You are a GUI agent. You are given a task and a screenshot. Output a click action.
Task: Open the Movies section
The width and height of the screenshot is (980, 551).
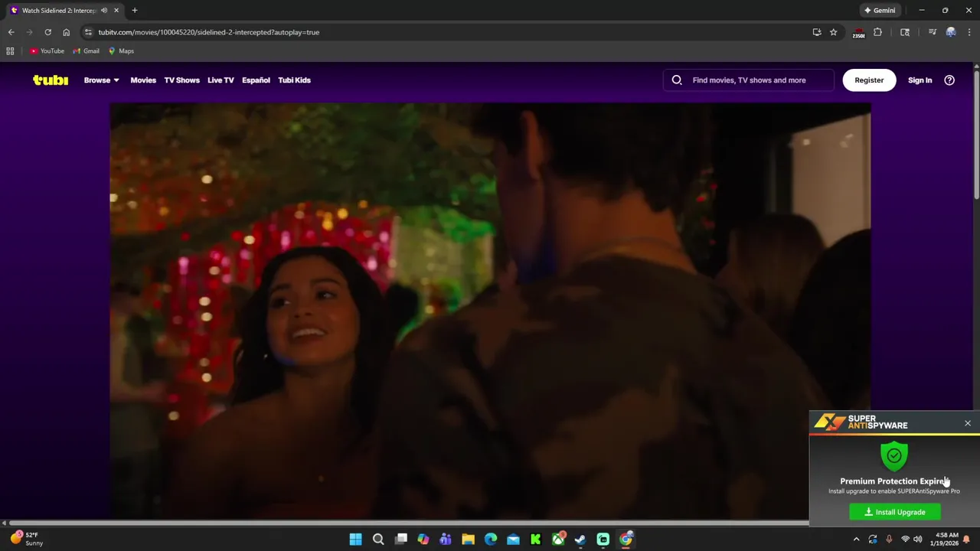click(143, 80)
